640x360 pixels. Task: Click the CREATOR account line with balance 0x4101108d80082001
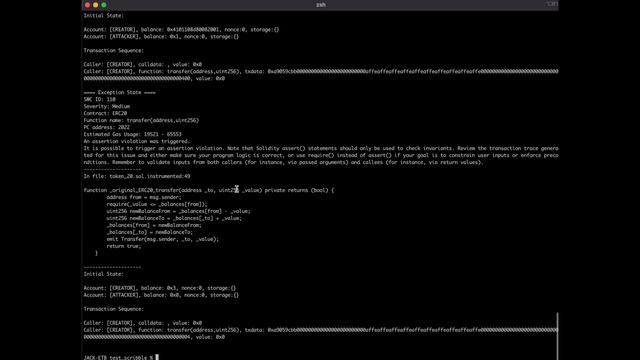(181, 29)
